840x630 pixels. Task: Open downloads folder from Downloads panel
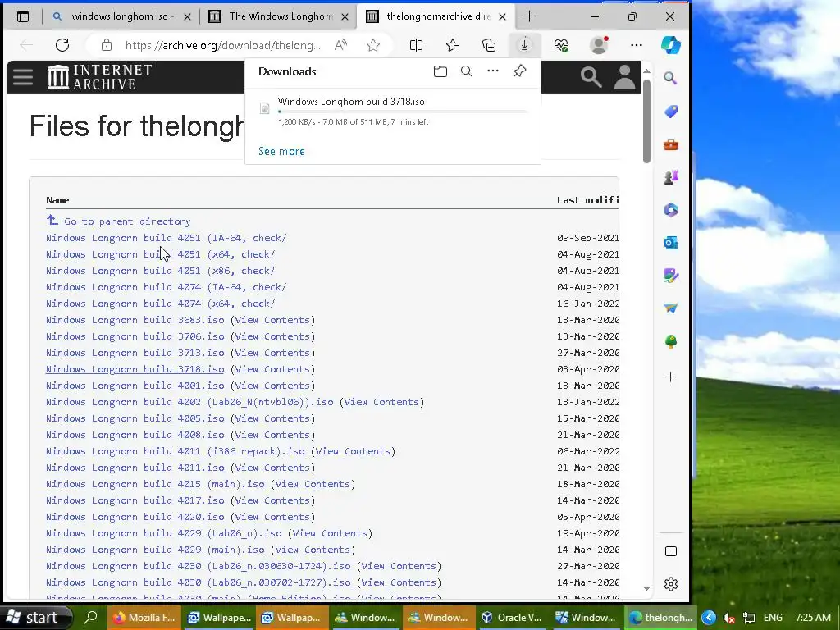pyautogui.click(x=441, y=71)
